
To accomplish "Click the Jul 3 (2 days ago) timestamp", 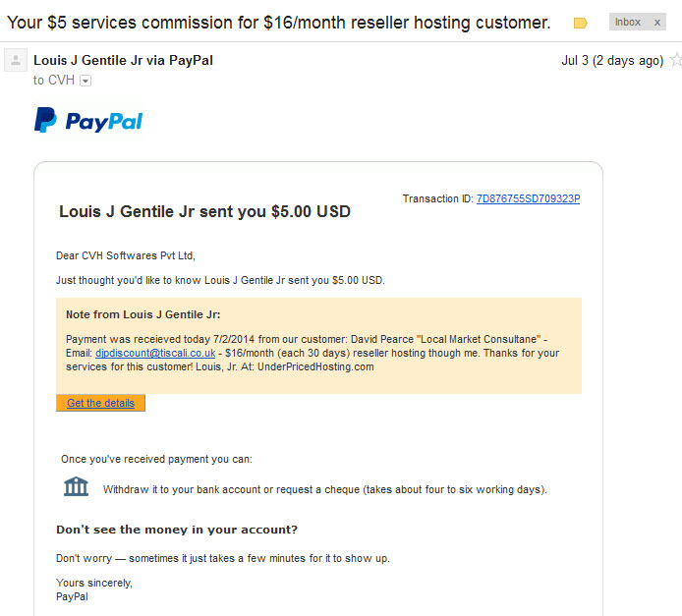I will 612,61.
